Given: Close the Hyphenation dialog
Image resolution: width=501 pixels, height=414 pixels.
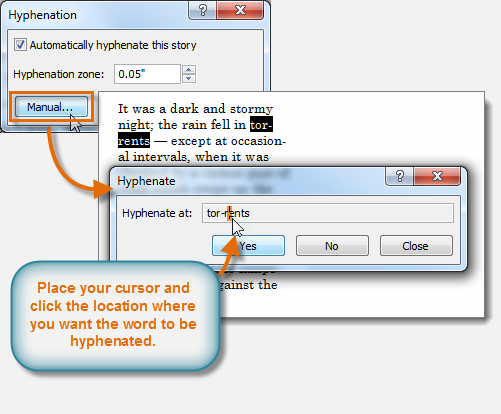Looking at the screenshot, I should (x=240, y=10).
